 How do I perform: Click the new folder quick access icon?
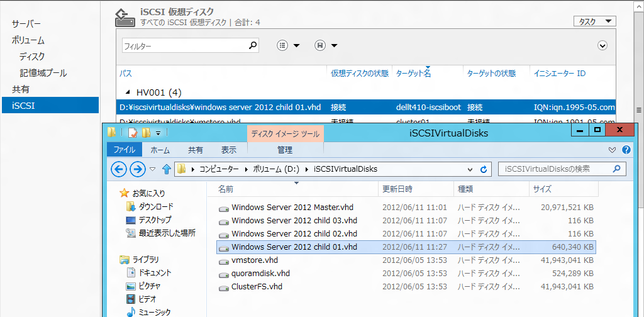[146, 133]
